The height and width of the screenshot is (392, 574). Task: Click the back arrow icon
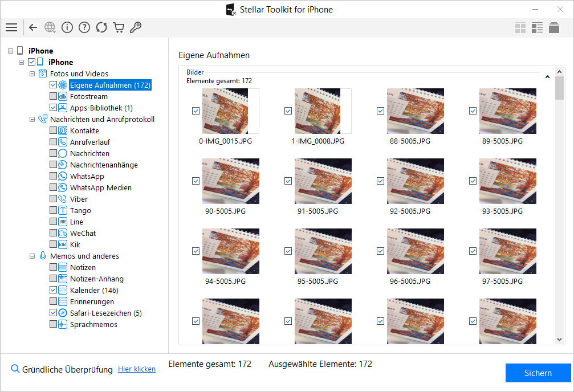tap(33, 27)
